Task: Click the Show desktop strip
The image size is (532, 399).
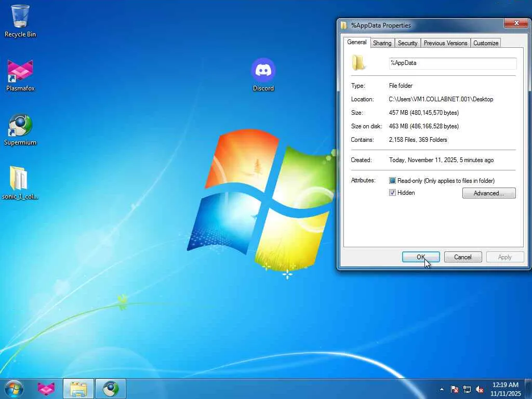Action: pyautogui.click(x=528, y=389)
